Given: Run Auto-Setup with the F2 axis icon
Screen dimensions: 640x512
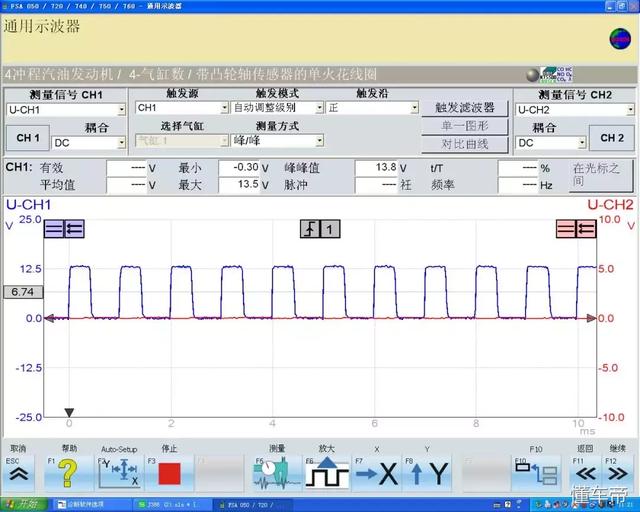Looking at the screenshot, I should (x=120, y=473).
